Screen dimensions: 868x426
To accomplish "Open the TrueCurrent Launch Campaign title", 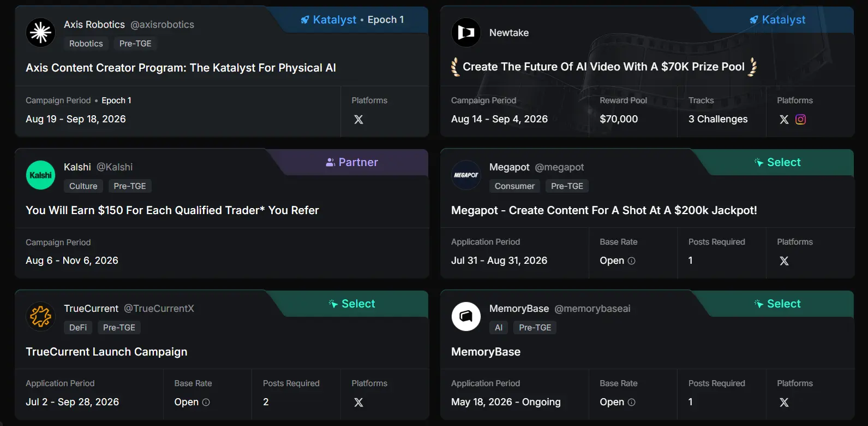I will (x=106, y=352).
